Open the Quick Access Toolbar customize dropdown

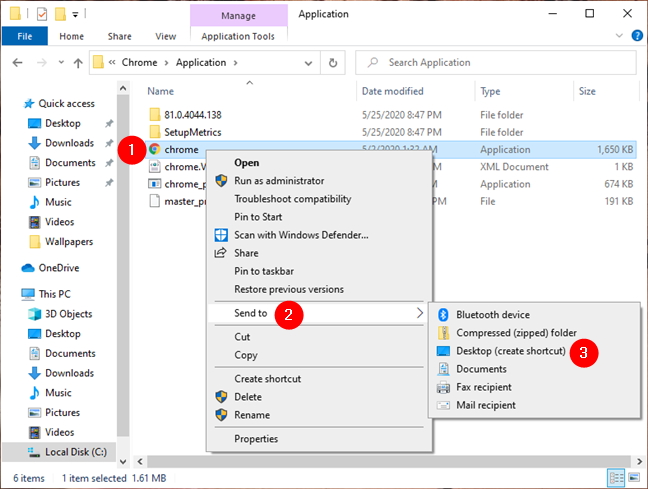click(75, 15)
